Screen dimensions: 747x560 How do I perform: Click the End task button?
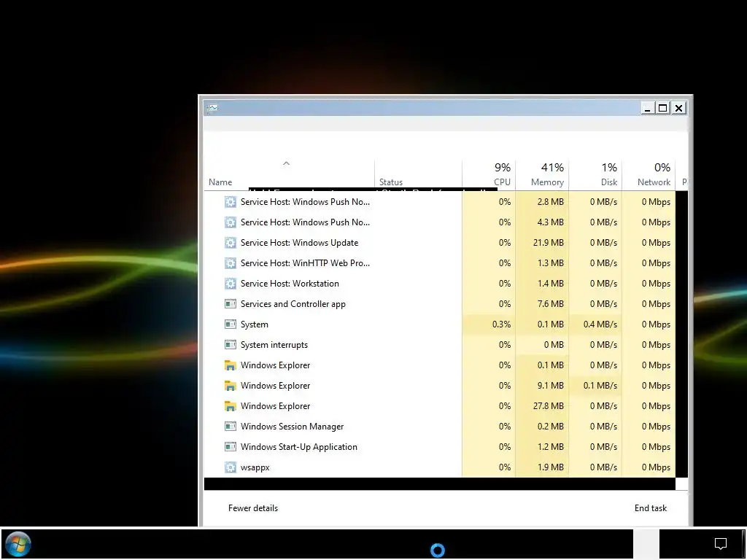coord(651,508)
